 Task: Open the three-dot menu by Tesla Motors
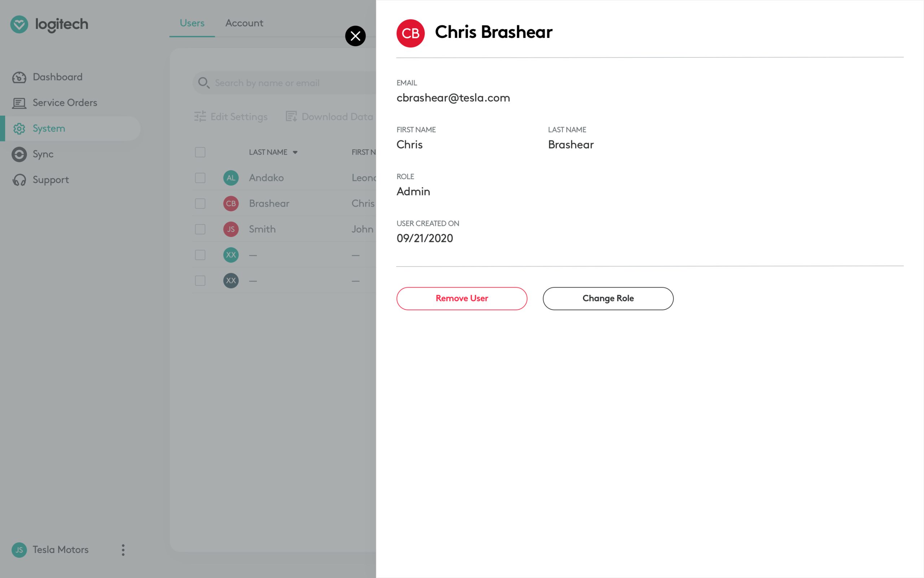[x=123, y=550]
